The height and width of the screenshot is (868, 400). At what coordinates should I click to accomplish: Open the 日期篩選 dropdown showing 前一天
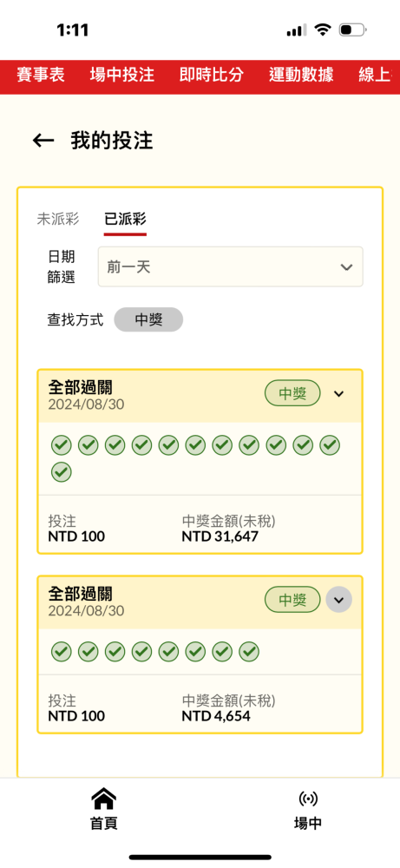pyautogui.click(x=231, y=266)
